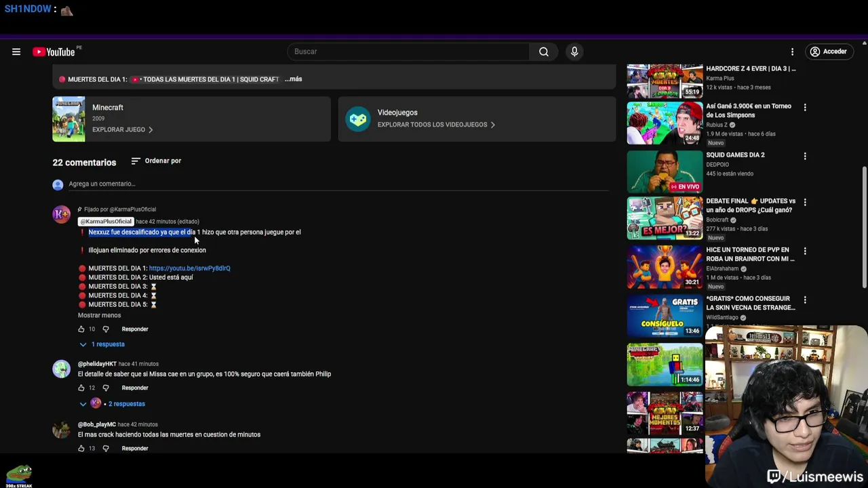Expand the 2 respuestas thread
The width and height of the screenshot is (868, 488).
point(113,404)
